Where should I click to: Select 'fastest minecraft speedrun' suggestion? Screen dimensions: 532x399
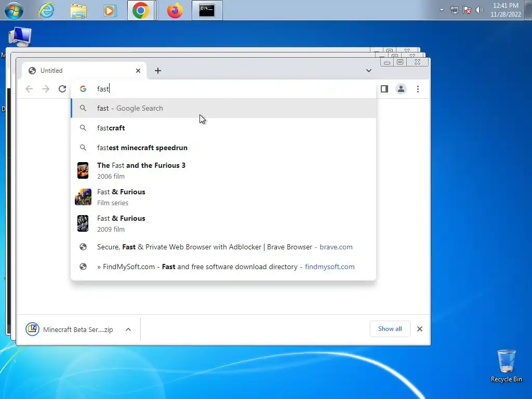(x=223, y=148)
